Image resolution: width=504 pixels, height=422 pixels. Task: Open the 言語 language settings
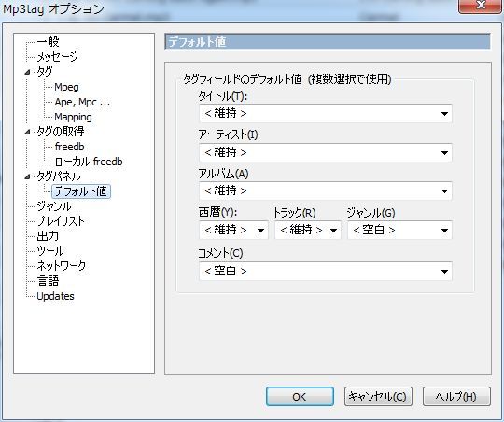click(x=48, y=281)
